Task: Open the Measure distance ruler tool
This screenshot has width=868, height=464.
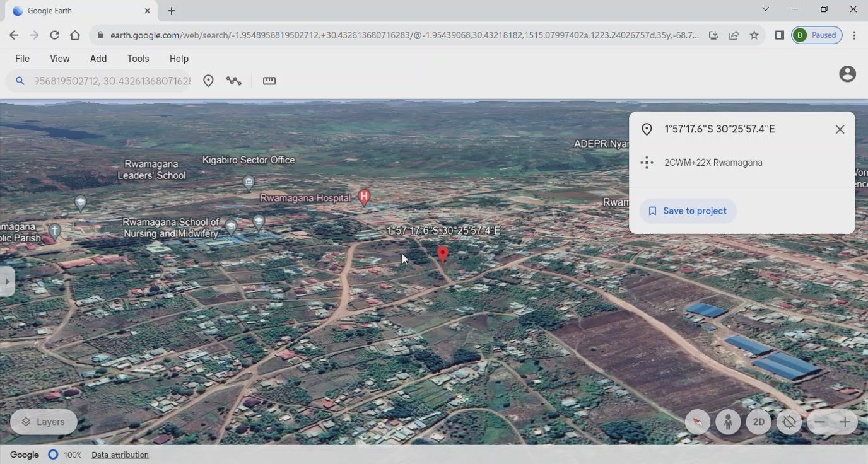Action: point(269,81)
